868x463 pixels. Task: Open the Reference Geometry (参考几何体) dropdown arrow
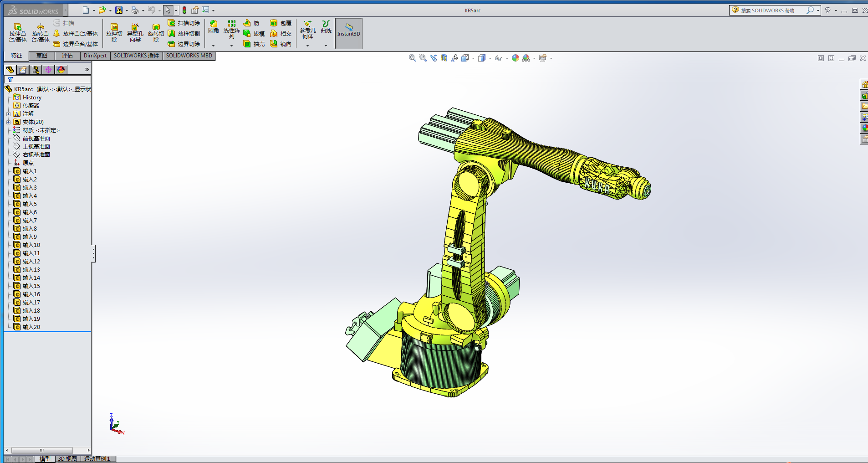[307, 46]
